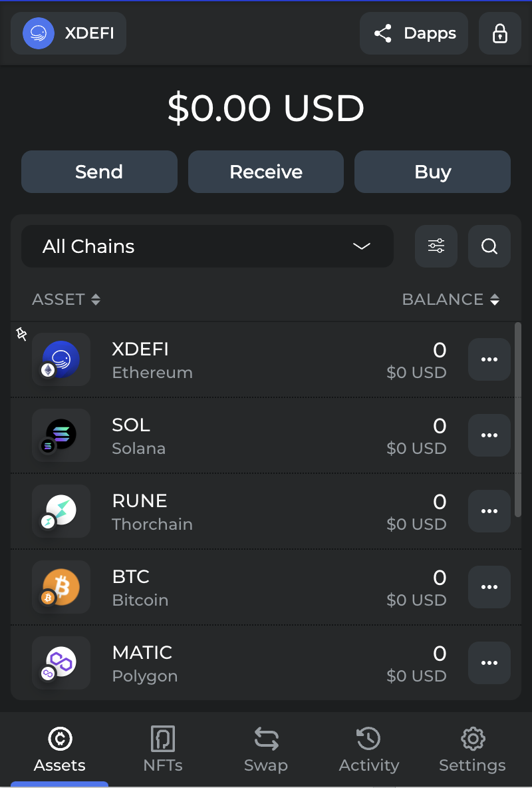532x788 pixels.
Task: Toggle sorting by BALANCE column
Action: click(x=451, y=299)
